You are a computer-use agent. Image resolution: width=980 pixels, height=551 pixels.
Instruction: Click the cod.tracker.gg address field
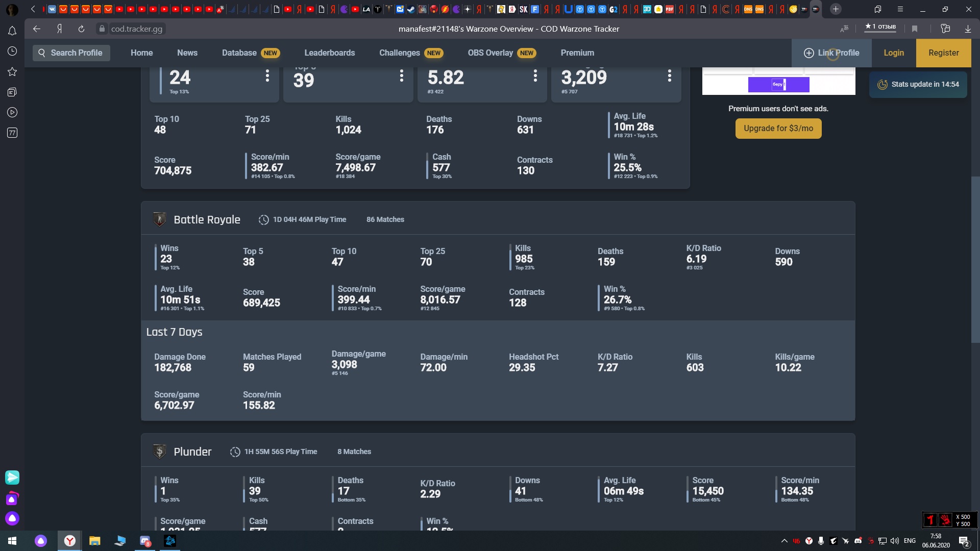[137, 29]
